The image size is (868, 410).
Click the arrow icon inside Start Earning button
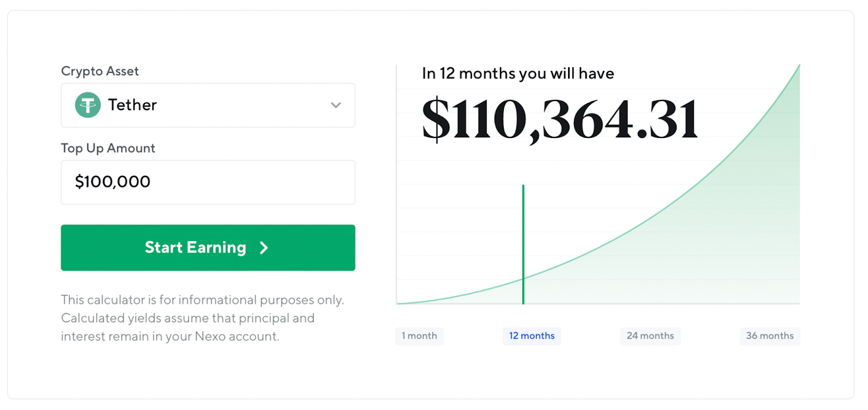[264, 248]
